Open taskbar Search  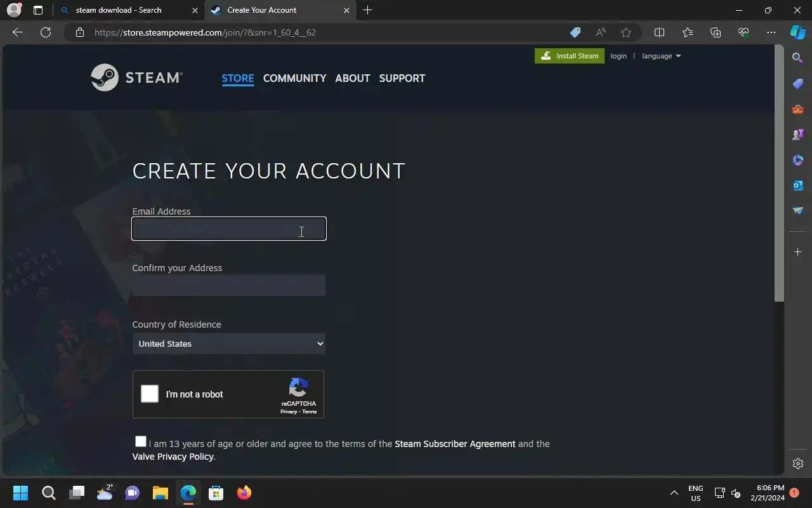pyautogui.click(x=48, y=493)
